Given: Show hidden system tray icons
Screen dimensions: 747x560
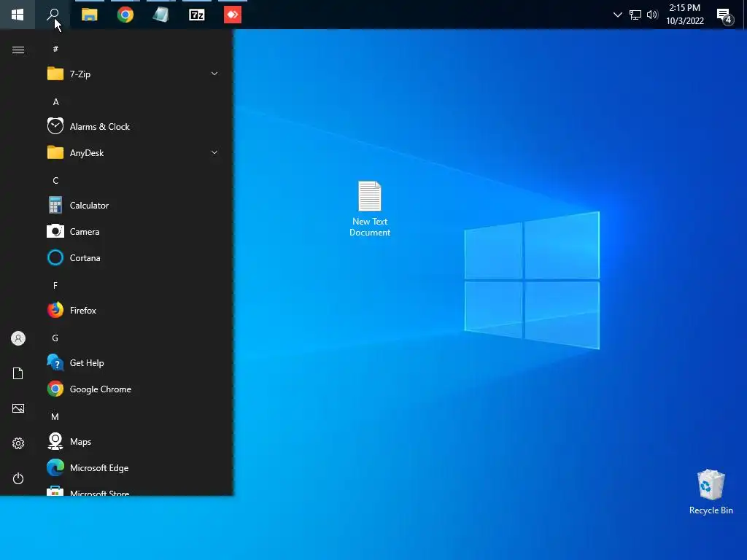Looking at the screenshot, I should click(x=617, y=15).
